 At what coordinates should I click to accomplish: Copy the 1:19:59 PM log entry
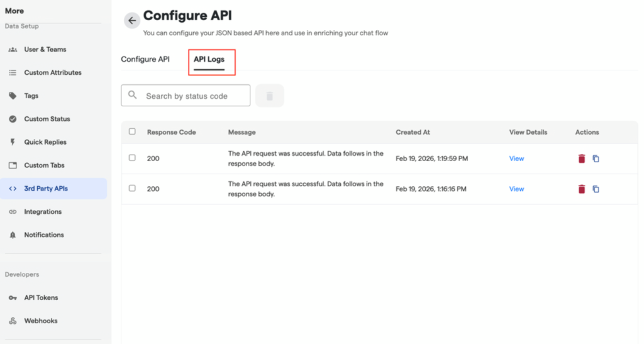click(596, 158)
